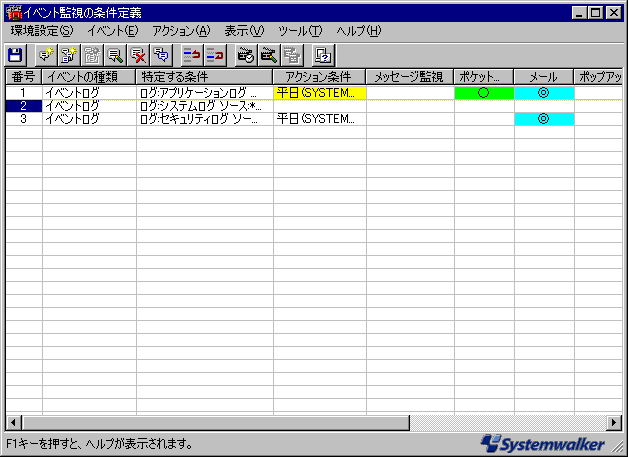Click the magnifier search icon in toolbar
This screenshot has width=628, height=457.
click(x=115, y=55)
